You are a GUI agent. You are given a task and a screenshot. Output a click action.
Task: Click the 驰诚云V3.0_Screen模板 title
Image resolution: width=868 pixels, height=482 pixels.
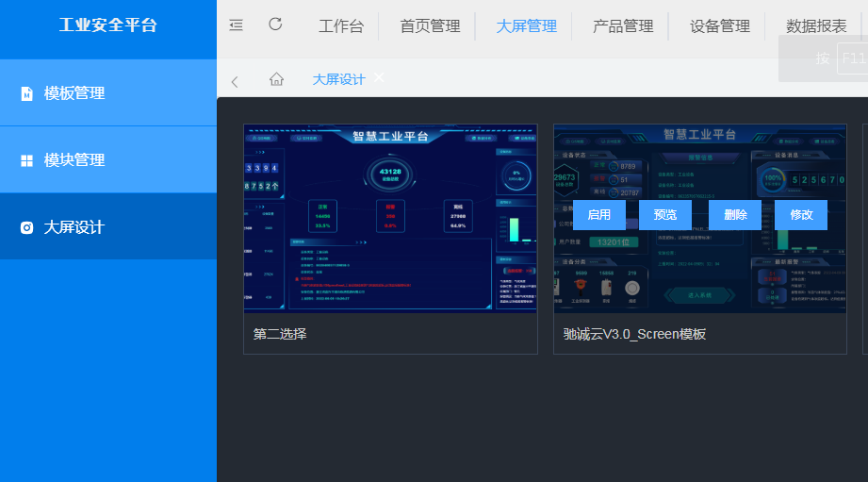(x=634, y=334)
